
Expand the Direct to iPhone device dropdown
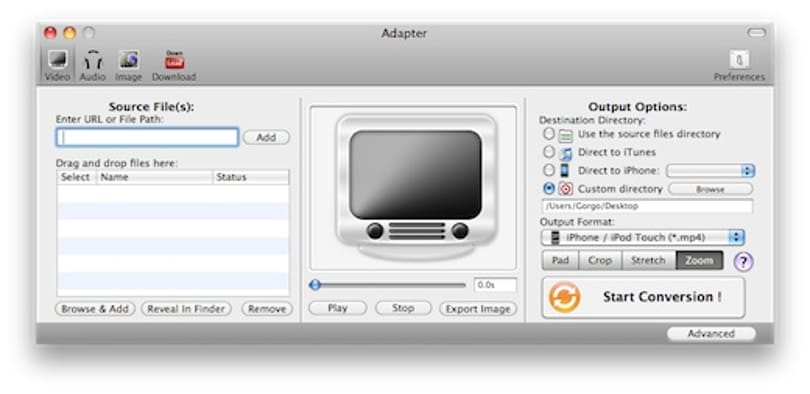coord(711,171)
